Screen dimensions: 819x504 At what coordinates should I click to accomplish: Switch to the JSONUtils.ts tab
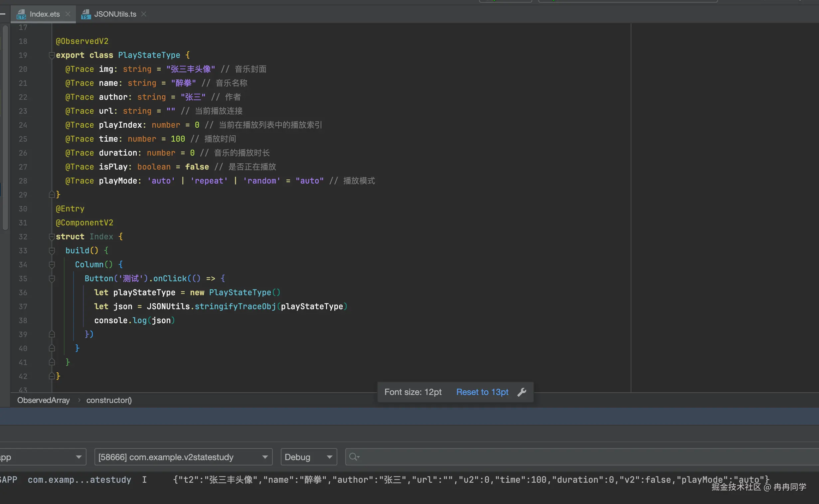[115, 14]
